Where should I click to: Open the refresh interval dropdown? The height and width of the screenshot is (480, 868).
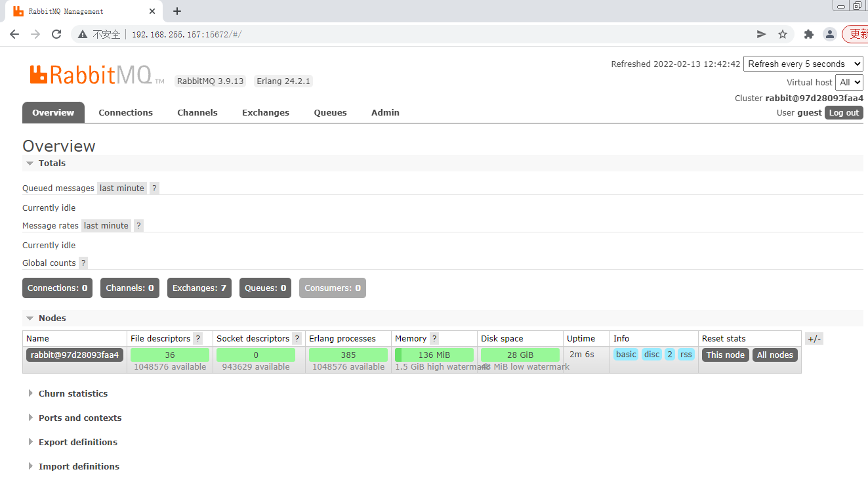click(803, 64)
